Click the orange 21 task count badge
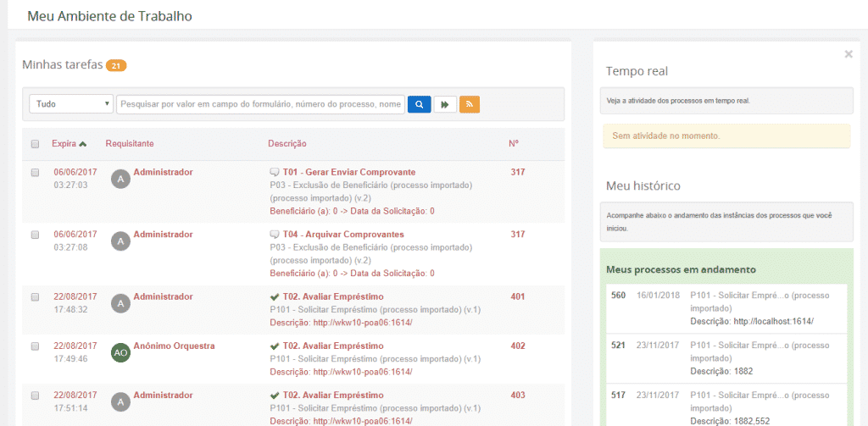The image size is (868, 426). [116, 66]
